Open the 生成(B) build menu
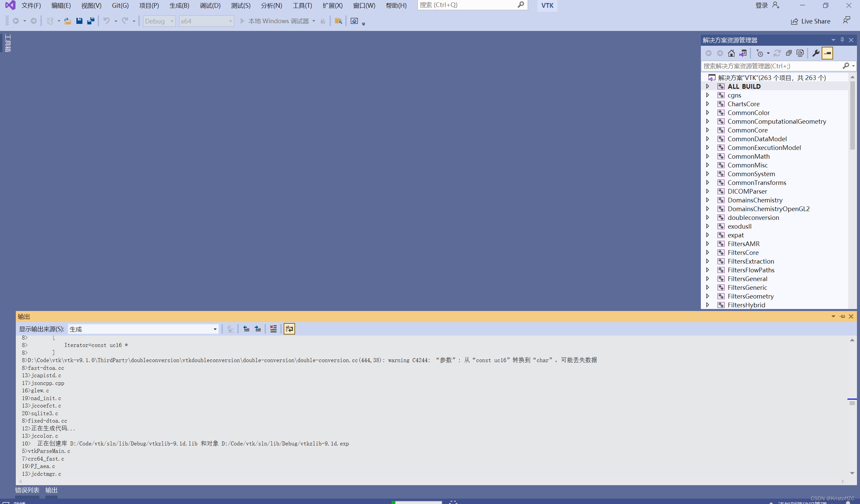This screenshot has width=860, height=504. tap(179, 5)
